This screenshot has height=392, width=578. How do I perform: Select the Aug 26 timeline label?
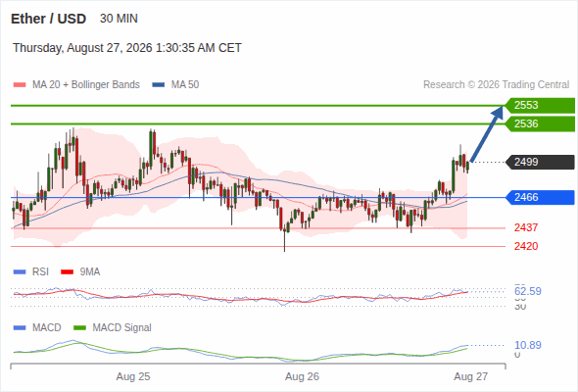(x=302, y=376)
